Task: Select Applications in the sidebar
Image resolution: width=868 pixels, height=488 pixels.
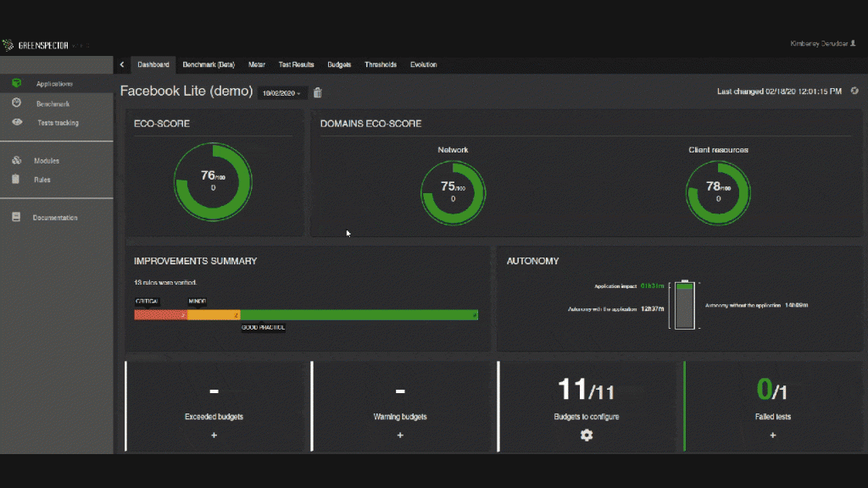Action: click(54, 84)
